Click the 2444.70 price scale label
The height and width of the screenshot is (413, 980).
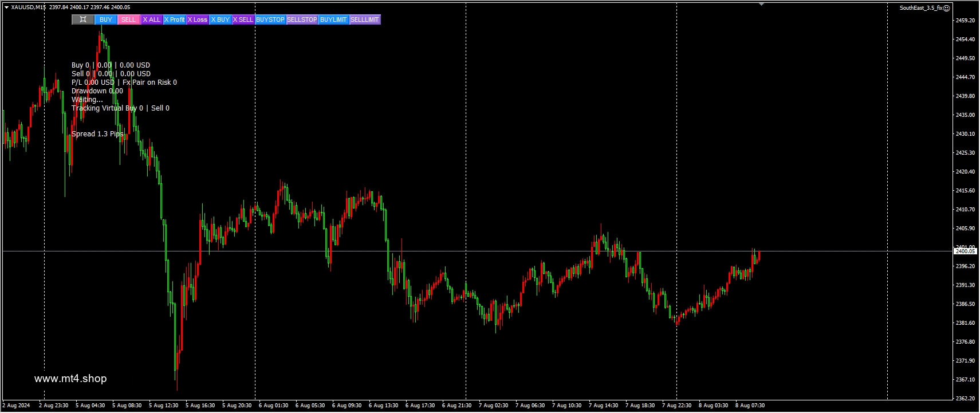coord(966,77)
